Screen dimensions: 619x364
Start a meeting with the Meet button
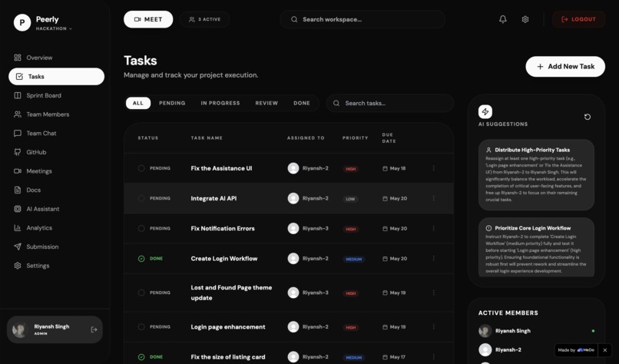[x=148, y=19]
